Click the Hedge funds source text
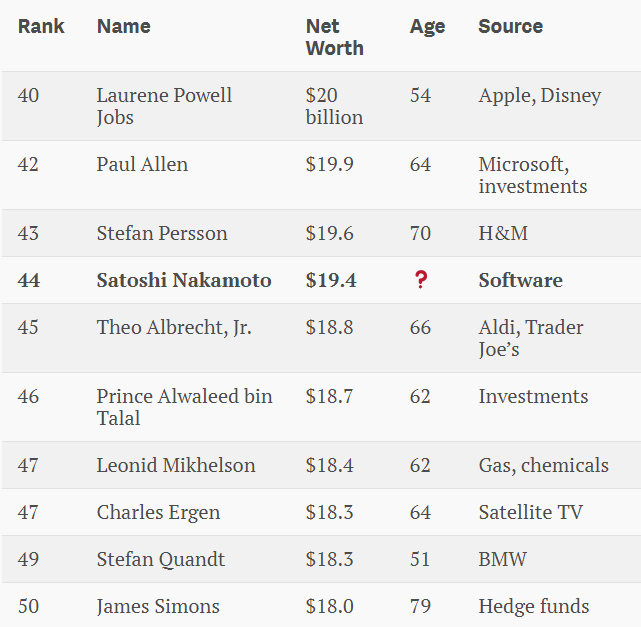The width and height of the screenshot is (641, 627). tap(534, 607)
